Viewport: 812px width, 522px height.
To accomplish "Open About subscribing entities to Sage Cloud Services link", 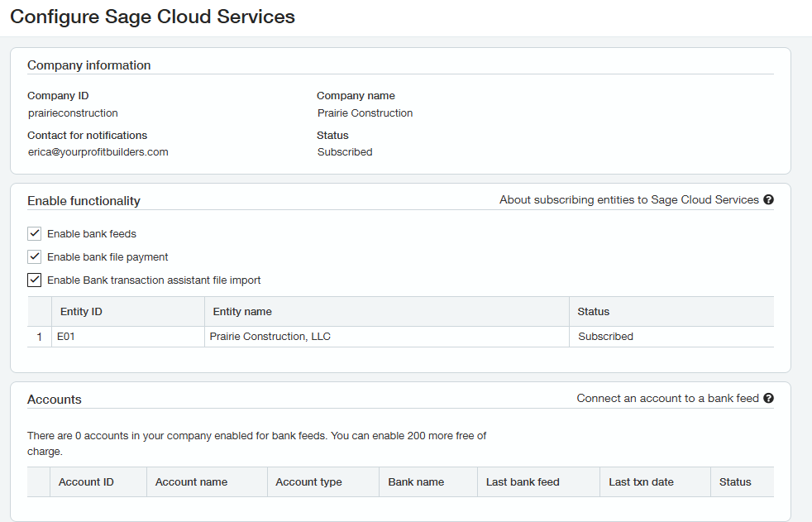I will coord(628,200).
